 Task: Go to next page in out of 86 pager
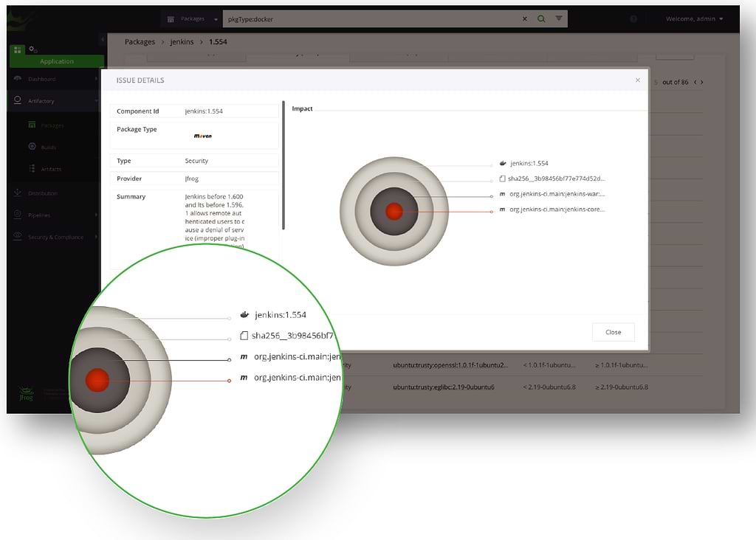(x=702, y=82)
